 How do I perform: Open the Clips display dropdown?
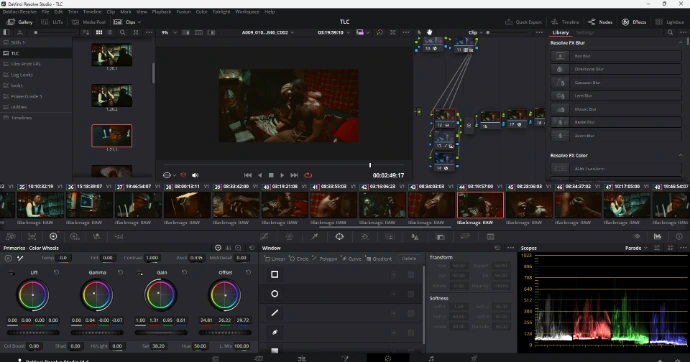click(127, 22)
